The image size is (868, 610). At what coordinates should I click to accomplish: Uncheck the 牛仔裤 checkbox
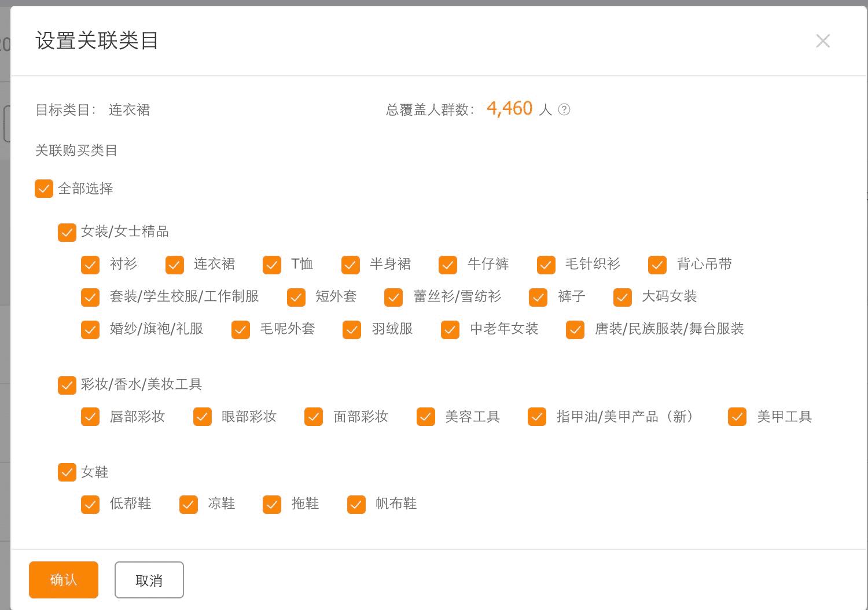click(x=447, y=264)
